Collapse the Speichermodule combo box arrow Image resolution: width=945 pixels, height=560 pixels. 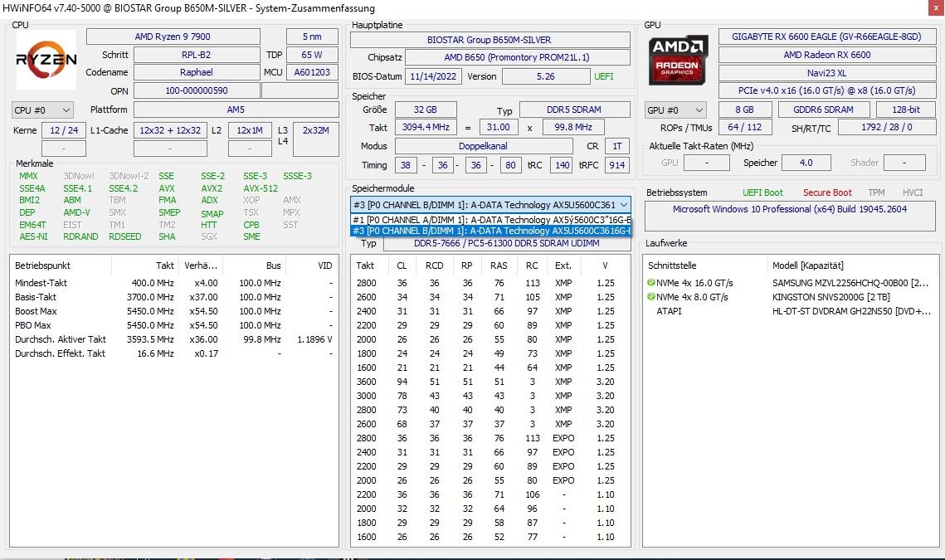click(x=624, y=205)
